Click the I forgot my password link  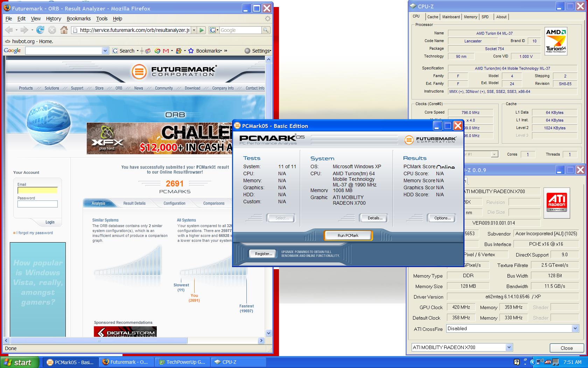(34, 233)
